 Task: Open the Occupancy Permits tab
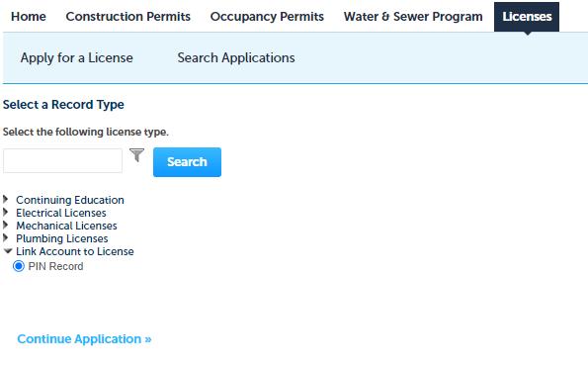267,17
